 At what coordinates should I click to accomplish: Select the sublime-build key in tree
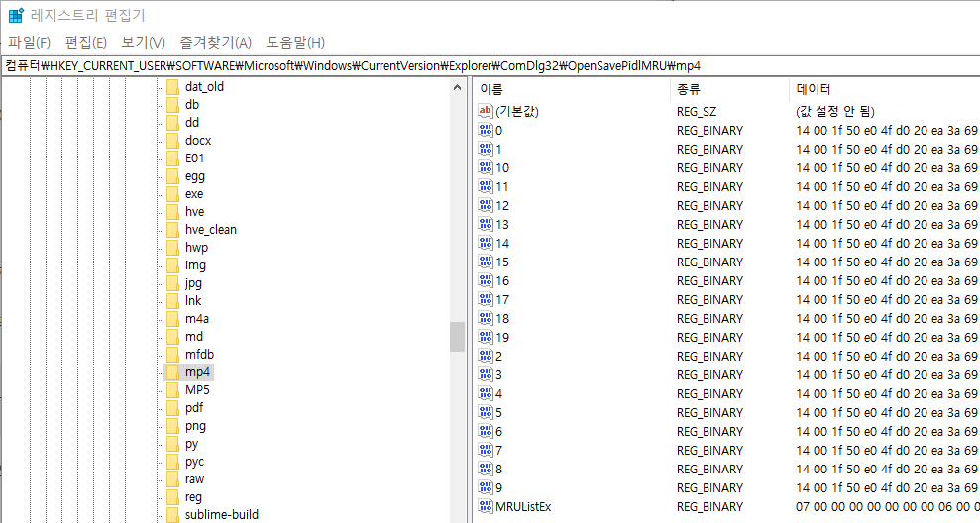tap(222, 515)
